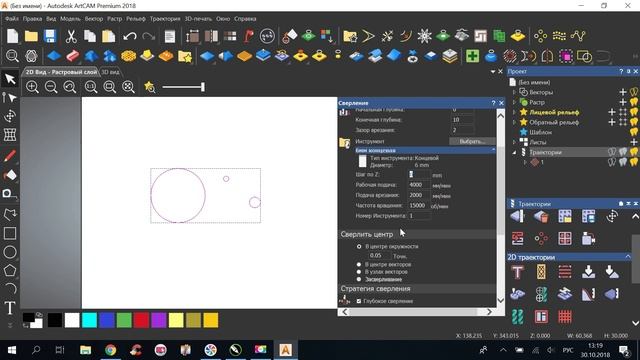
Task: Redo the last action
Action: (148, 36)
